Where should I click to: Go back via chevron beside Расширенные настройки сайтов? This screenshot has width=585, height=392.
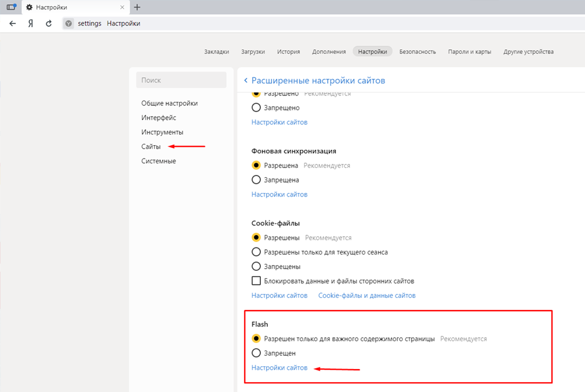point(246,80)
